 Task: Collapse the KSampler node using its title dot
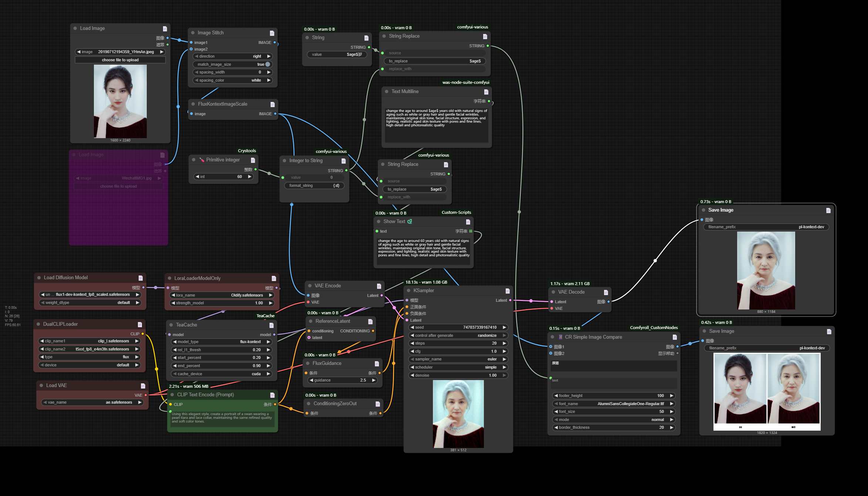[x=408, y=291]
